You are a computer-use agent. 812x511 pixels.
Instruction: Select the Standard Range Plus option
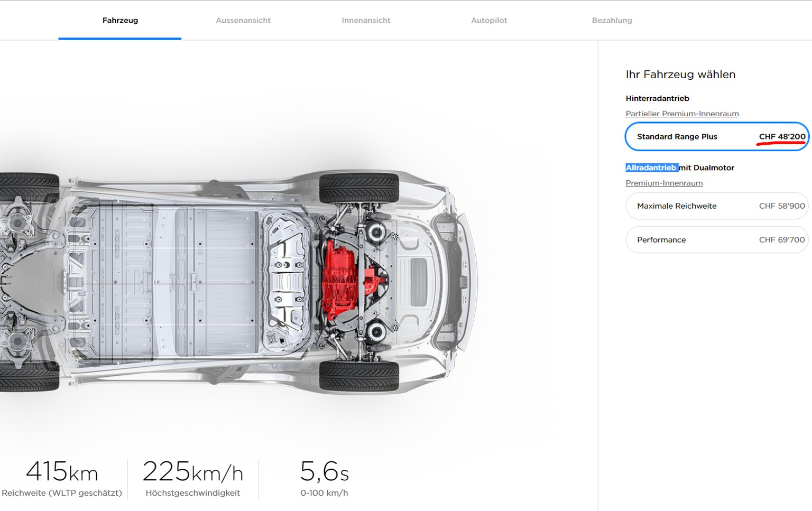point(716,136)
